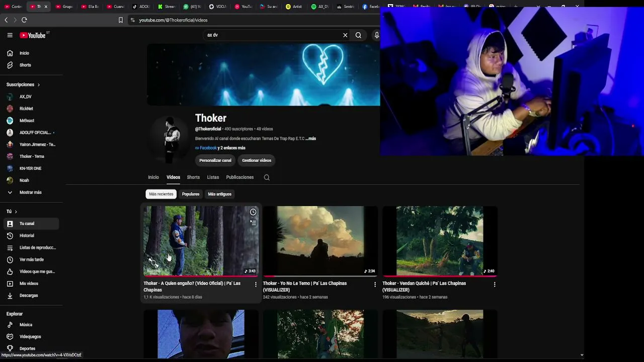Open the Mis videos icon

click(10, 284)
